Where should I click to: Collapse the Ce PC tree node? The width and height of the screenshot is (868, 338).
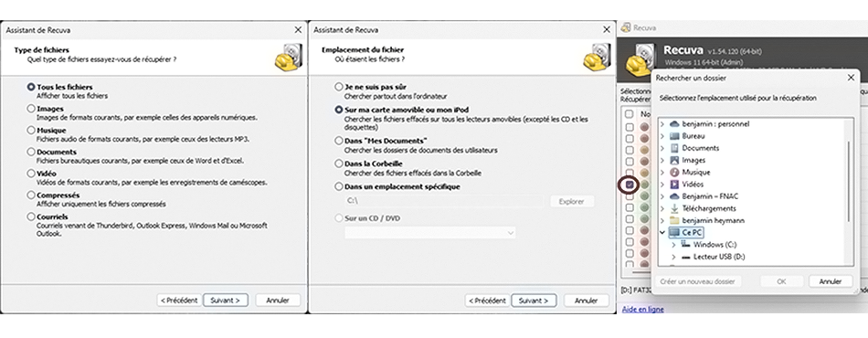pyautogui.click(x=662, y=232)
